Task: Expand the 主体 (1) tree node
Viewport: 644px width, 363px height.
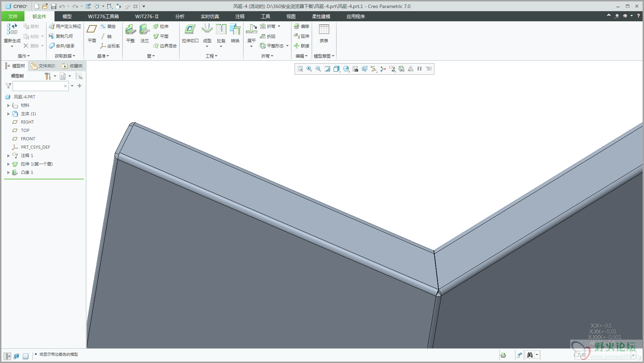Action: coord(8,114)
